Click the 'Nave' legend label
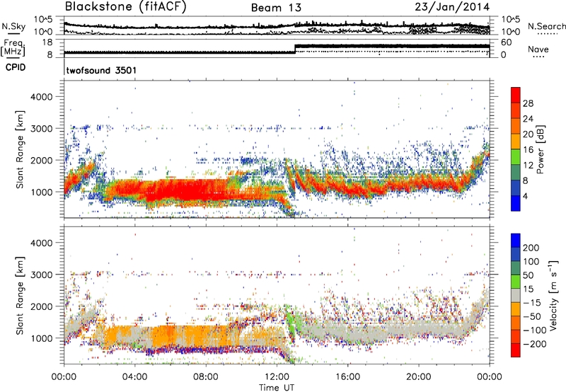 click(x=538, y=50)
